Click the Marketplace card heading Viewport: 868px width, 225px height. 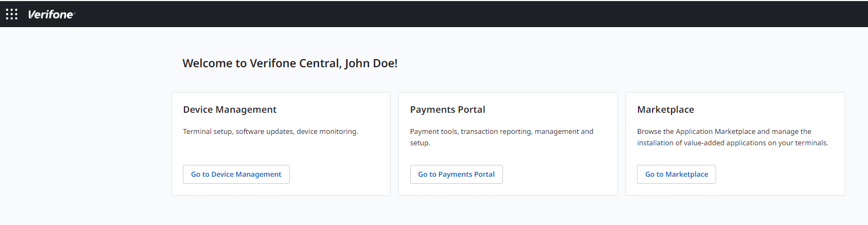666,110
